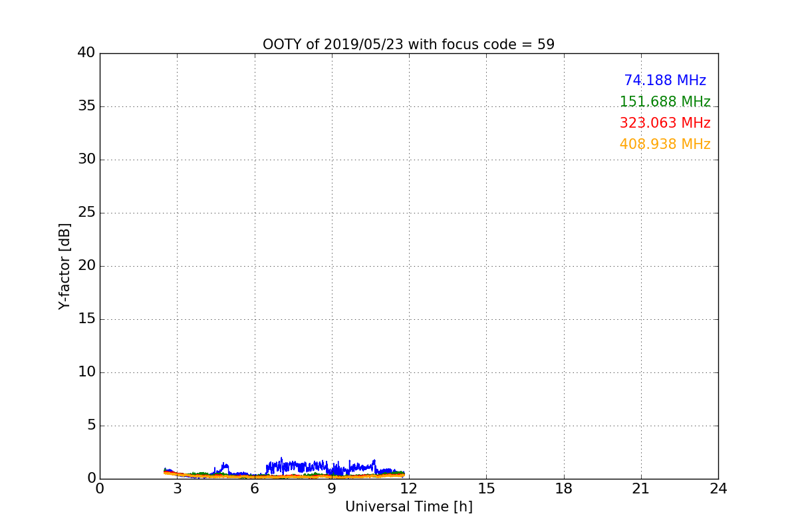
Task: Click x-axis tick label 3
Action: coord(177,489)
